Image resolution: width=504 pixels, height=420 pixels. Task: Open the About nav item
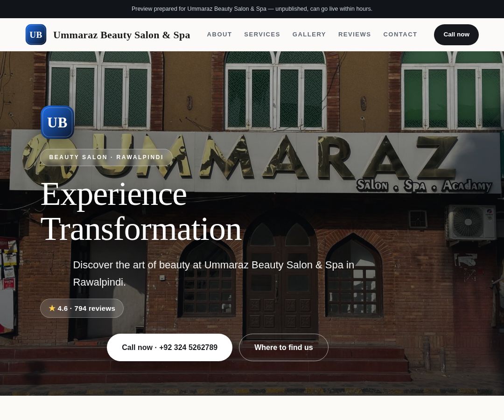219,35
